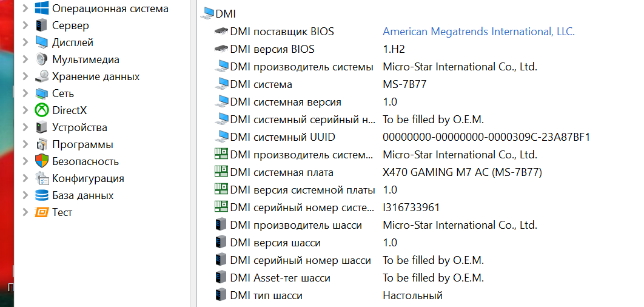
Task: Expand the Программы tree node
Action: (26, 144)
